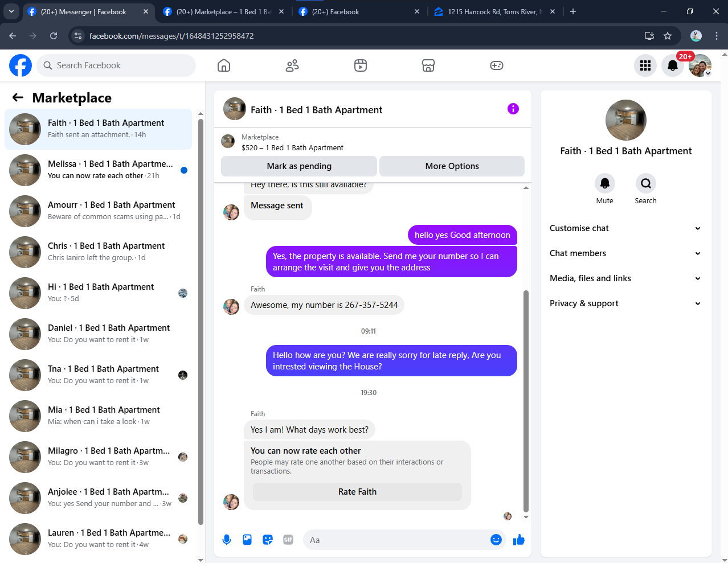
Task: Open Chrome three-dot menu
Action: (x=717, y=36)
